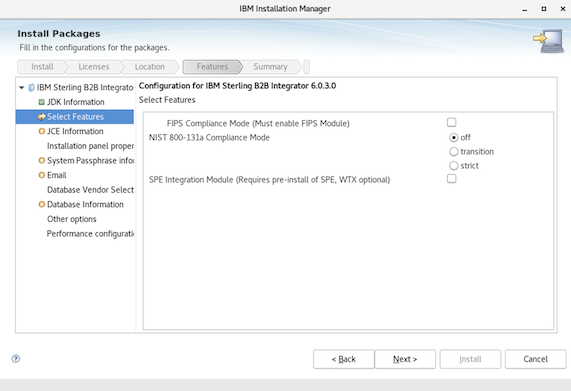Click the Next > button

point(405,359)
